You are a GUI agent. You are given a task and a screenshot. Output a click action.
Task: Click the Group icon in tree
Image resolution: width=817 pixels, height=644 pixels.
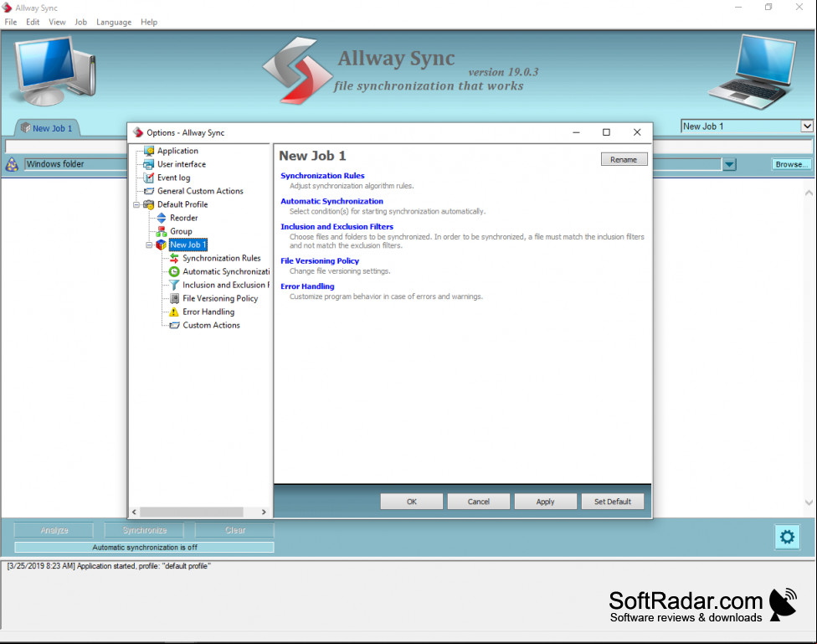point(162,231)
